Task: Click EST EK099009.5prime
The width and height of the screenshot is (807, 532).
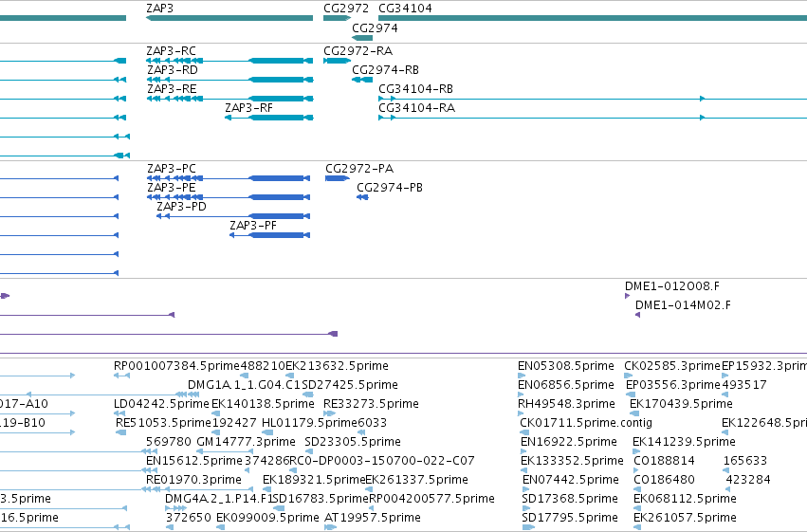Action: tap(267, 518)
